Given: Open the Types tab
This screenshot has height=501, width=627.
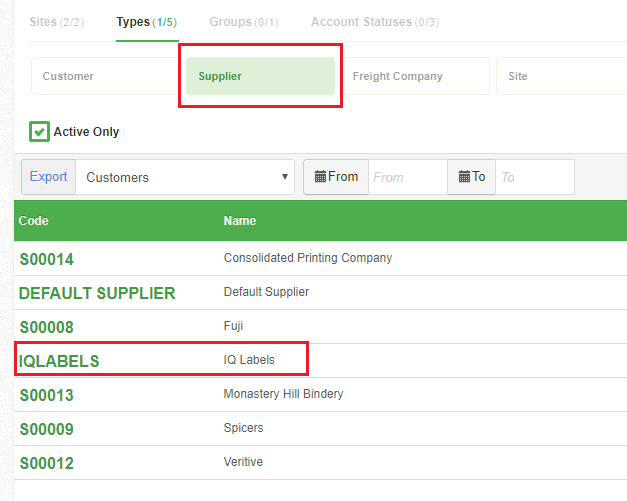Looking at the screenshot, I should pos(147,22).
